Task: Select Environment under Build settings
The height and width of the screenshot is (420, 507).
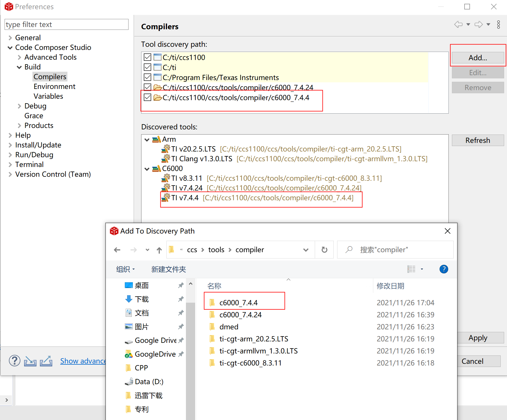Action: [x=54, y=86]
